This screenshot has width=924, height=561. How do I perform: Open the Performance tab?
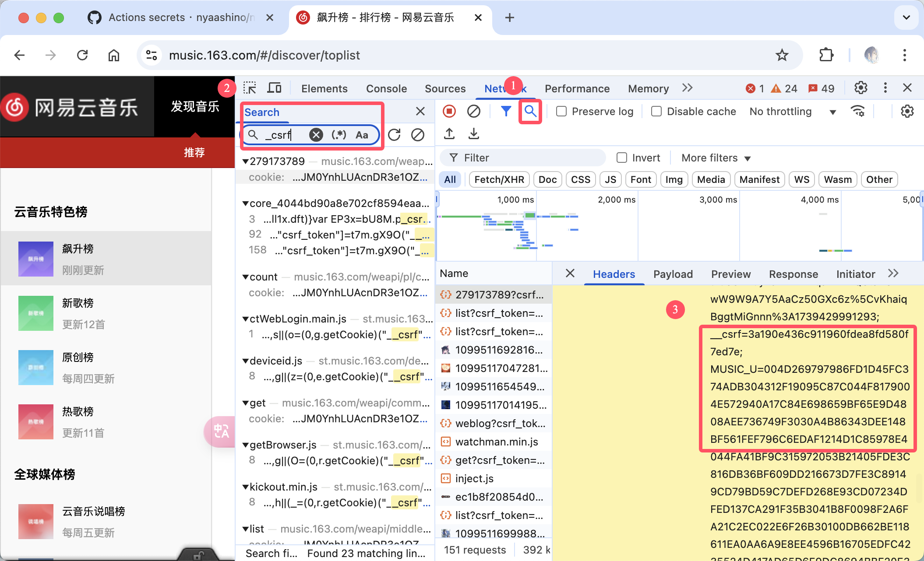point(577,88)
